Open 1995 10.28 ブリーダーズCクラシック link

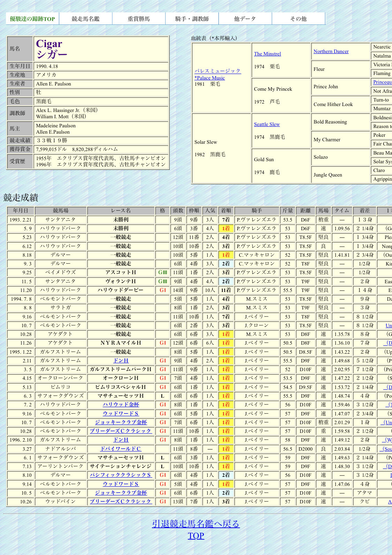tap(121, 431)
